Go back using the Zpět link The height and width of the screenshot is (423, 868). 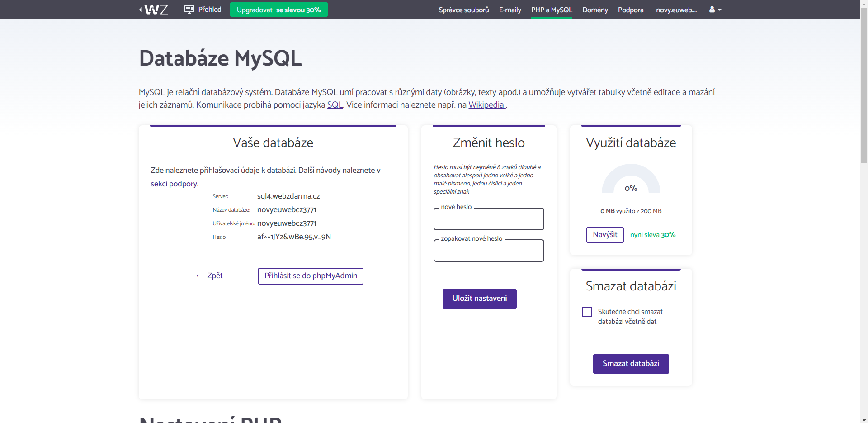(x=210, y=276)
